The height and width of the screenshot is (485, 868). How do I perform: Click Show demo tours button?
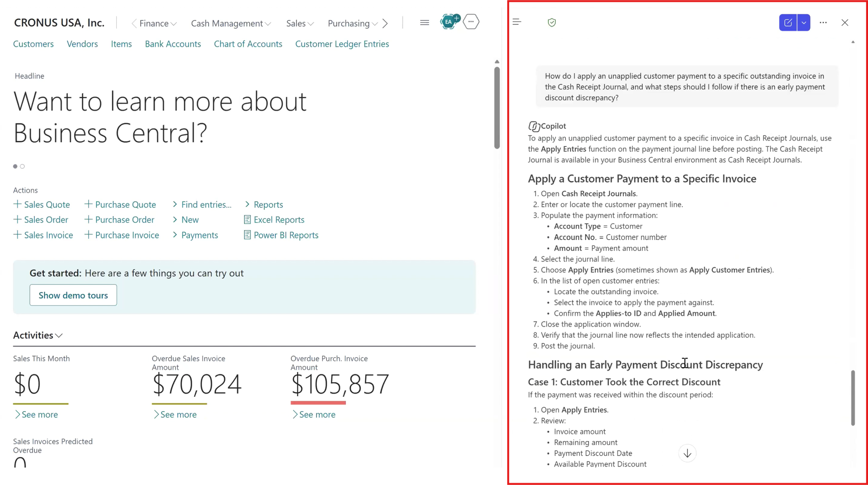[x=73, y=295]
